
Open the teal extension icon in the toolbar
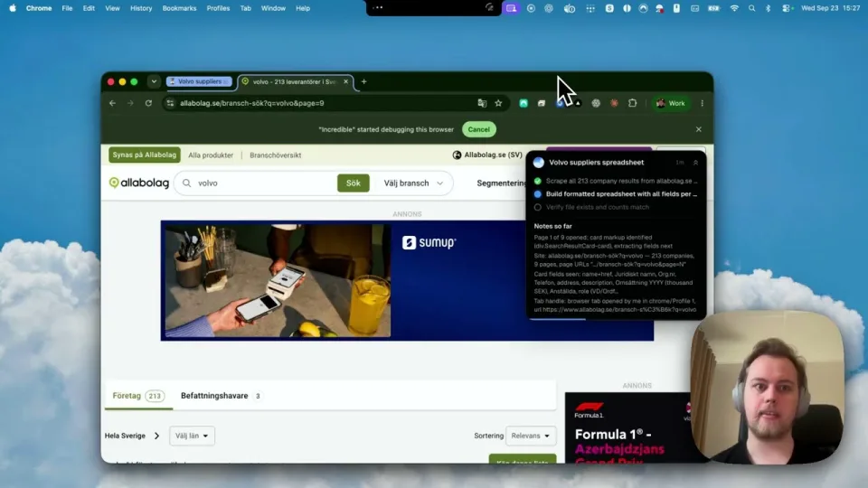[524, 103]
